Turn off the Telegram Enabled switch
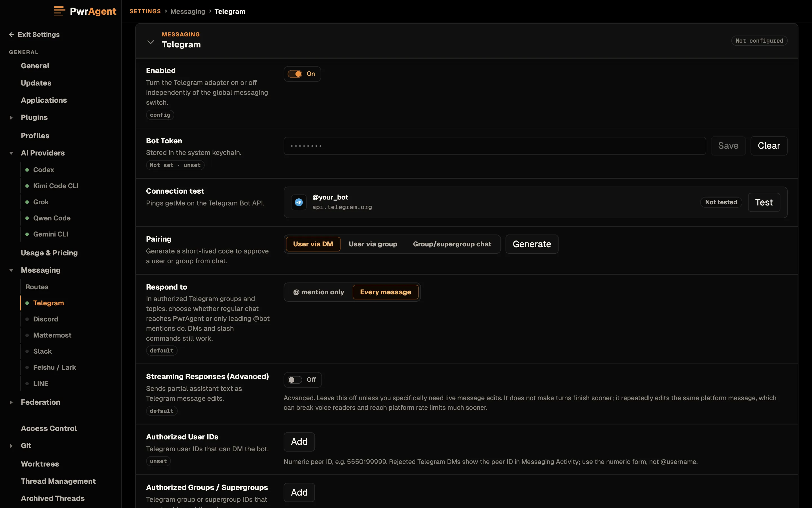 [295, 74]
